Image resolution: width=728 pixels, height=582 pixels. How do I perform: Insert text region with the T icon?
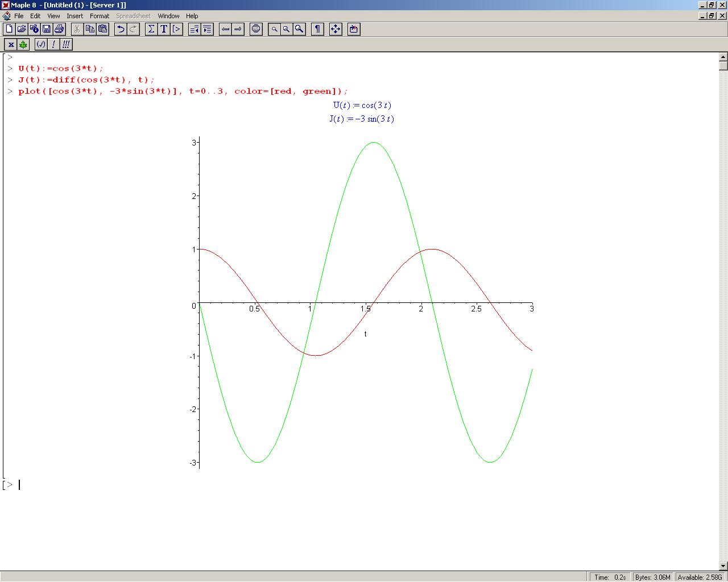(x=164, y=29)
